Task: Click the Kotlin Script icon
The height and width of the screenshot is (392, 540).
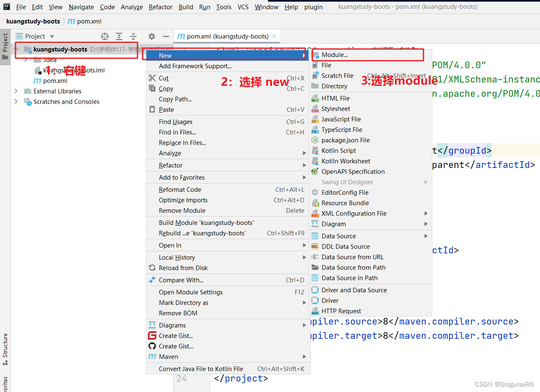Action: 315,151
